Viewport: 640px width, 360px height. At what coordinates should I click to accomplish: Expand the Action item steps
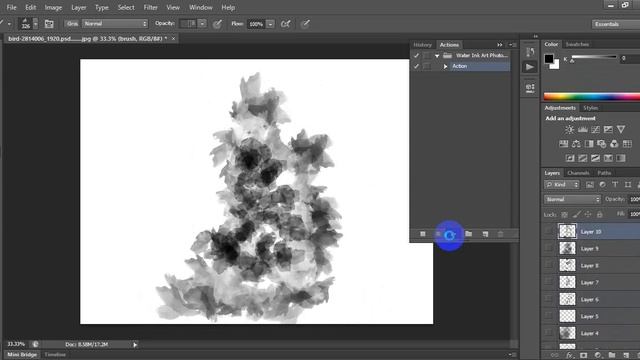445,66
